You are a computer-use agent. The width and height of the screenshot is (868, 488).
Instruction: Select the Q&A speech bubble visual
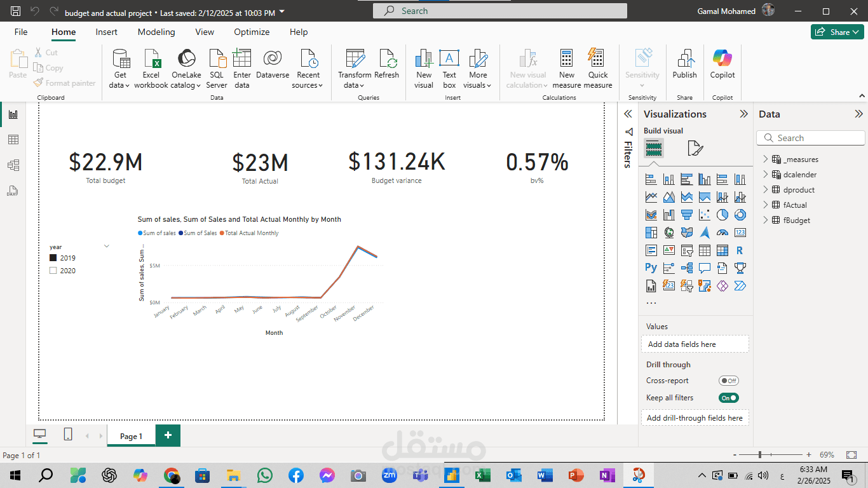[704, 268]
